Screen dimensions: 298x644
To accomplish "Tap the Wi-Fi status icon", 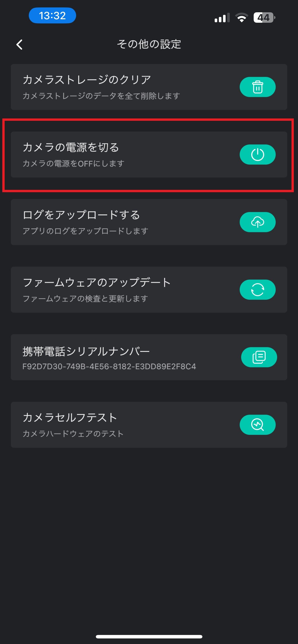I will coord(241,18).
